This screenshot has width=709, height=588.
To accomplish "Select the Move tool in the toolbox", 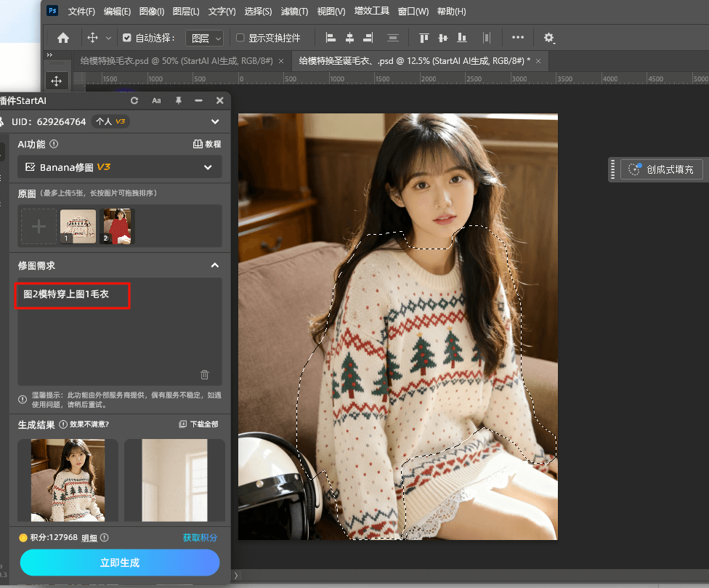I will click(x=57, y=81).
